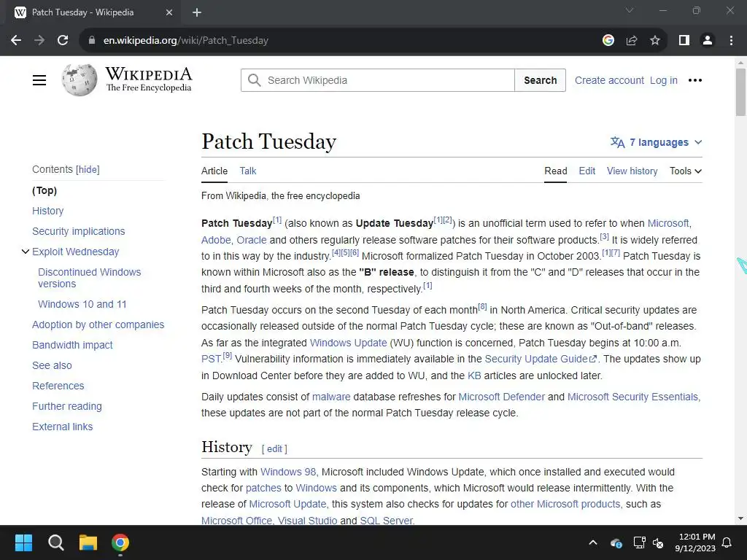Screen dimensions: 747x560
Task: Click the Log in link
Action: 664,80
